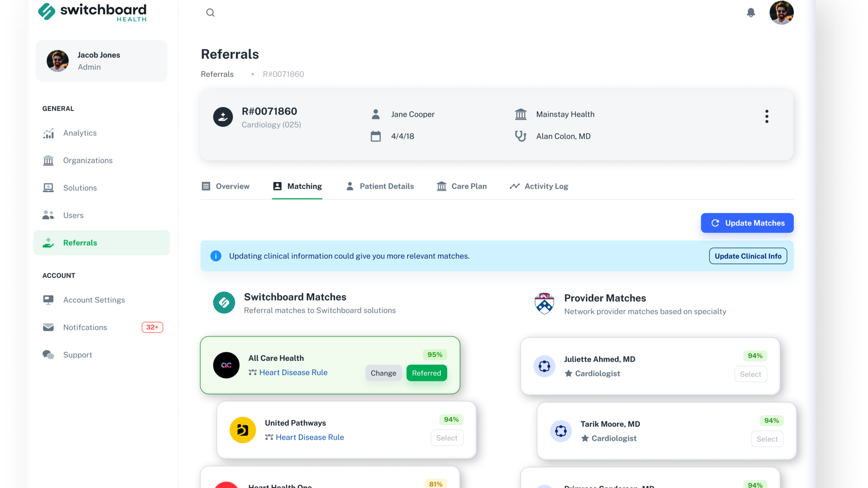This screenshot has height=488, width=868.
Task: Click the Notifcations envelope icon
Action: coord(48,327)
